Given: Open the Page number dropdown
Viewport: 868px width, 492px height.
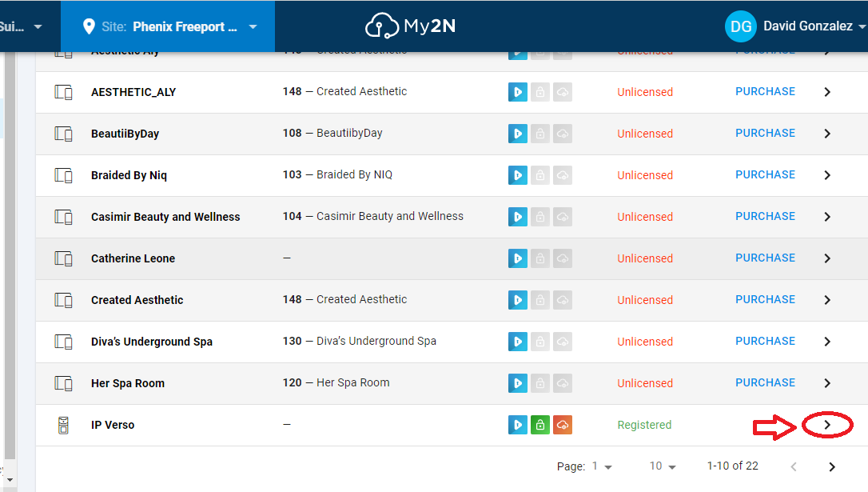Looking at the screenshot, I should (603, 466).
